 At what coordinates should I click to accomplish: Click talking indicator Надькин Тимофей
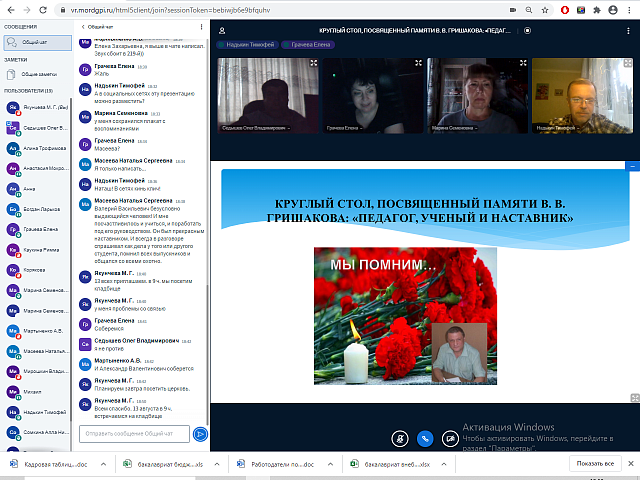click(247, 44)
